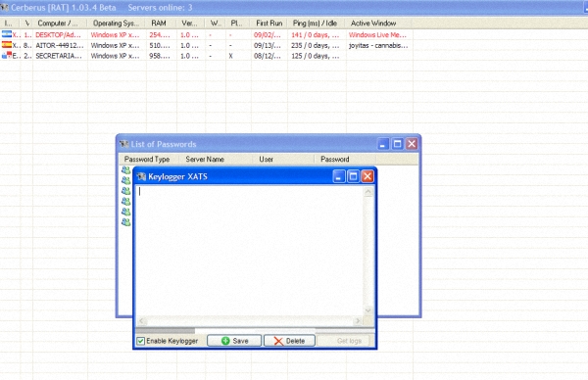Click the Argentina flag on DESKTOP row
This screenshot has height=380, width=588.
click(7, 34)
